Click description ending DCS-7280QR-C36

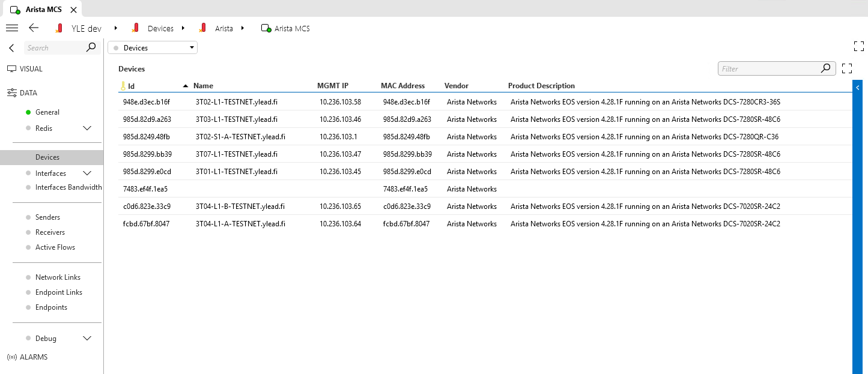645,137
